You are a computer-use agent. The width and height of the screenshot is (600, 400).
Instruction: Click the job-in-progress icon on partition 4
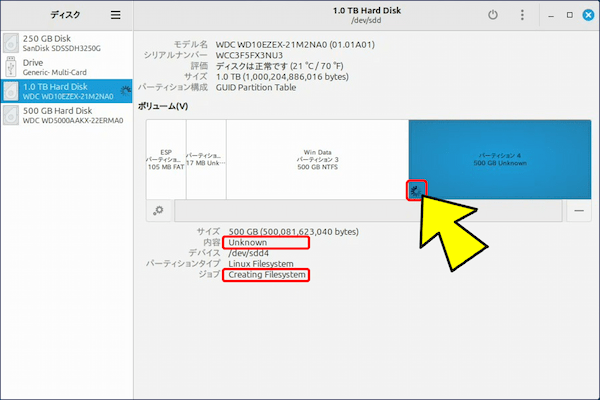coord(417,189)
